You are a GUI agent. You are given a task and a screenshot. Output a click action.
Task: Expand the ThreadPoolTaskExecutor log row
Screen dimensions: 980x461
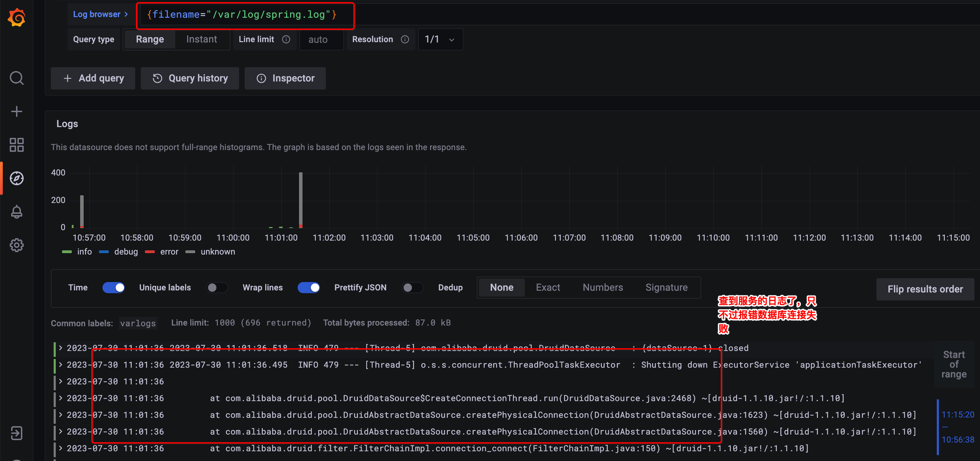pos(61,365)
